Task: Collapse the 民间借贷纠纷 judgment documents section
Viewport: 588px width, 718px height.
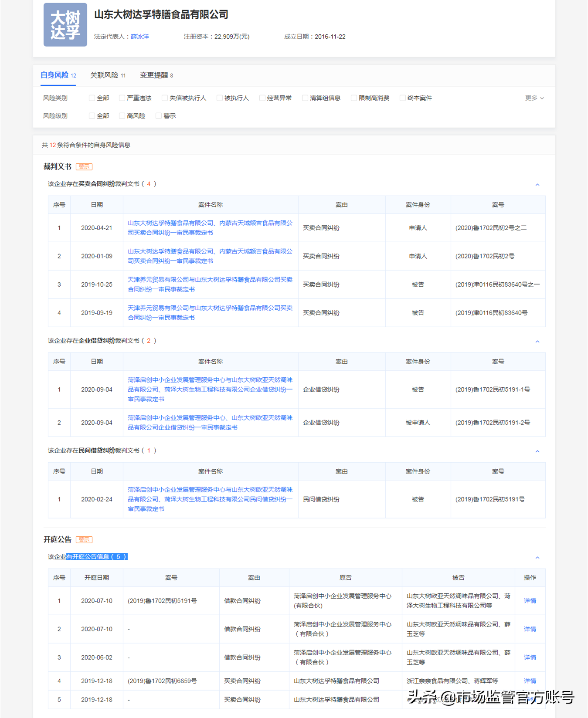Action: (537, 451)
